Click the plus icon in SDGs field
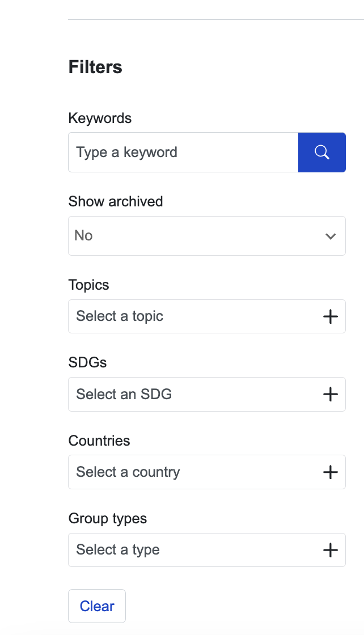 (x=331, y=394)
